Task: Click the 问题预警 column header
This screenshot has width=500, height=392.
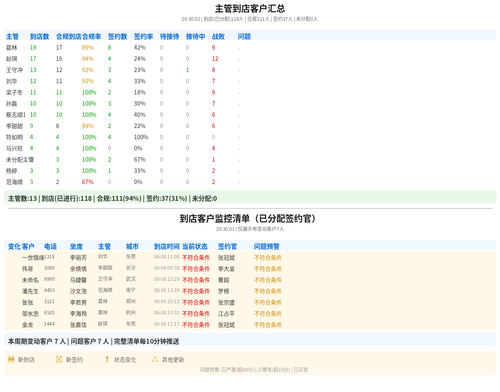Action: click(267, 246)
